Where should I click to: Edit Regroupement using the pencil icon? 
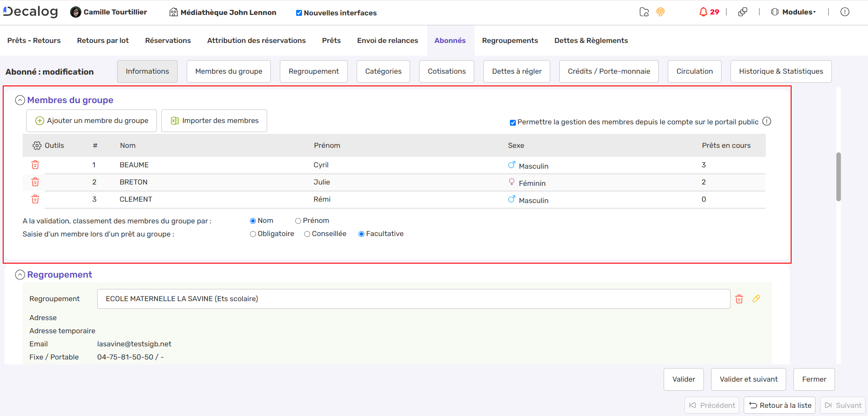[x=756, y=299]
